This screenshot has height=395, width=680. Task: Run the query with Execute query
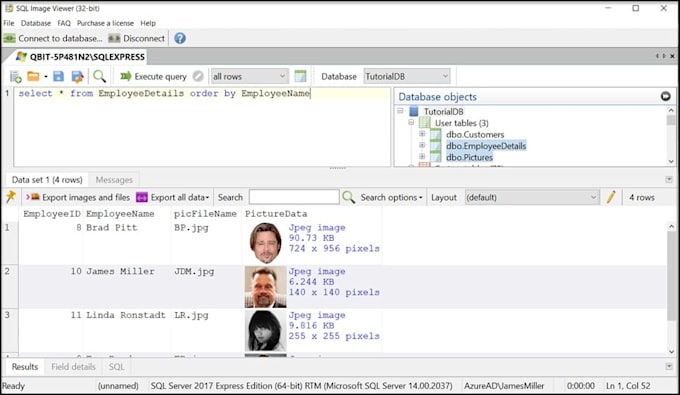(x=154, y=76)
